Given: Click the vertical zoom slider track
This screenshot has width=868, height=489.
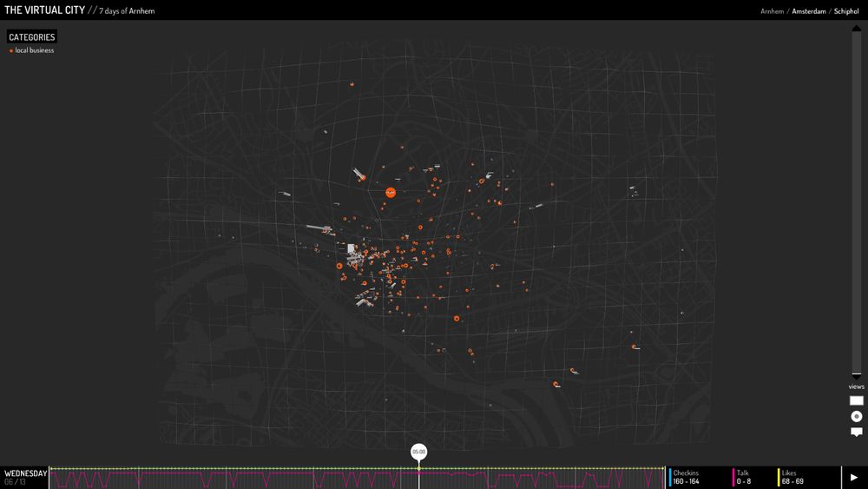Looking at the screenshot, I should [x=857, y=202].
